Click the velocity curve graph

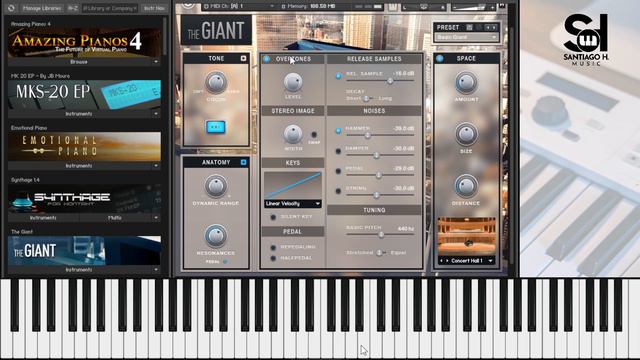pos(293,185)
